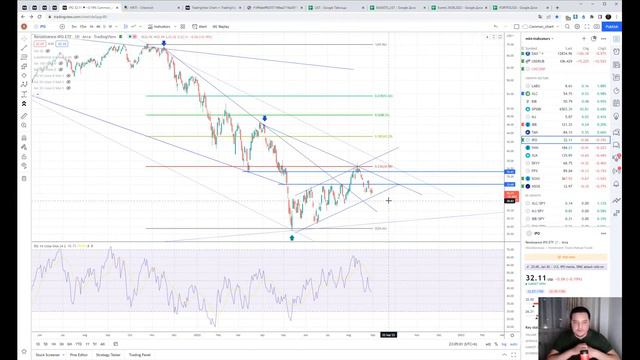Select the IPO row in watchlist
Image resolution: width=640 pixels, height=360 pixels.
pyautogui.click(x=566, y=140)
